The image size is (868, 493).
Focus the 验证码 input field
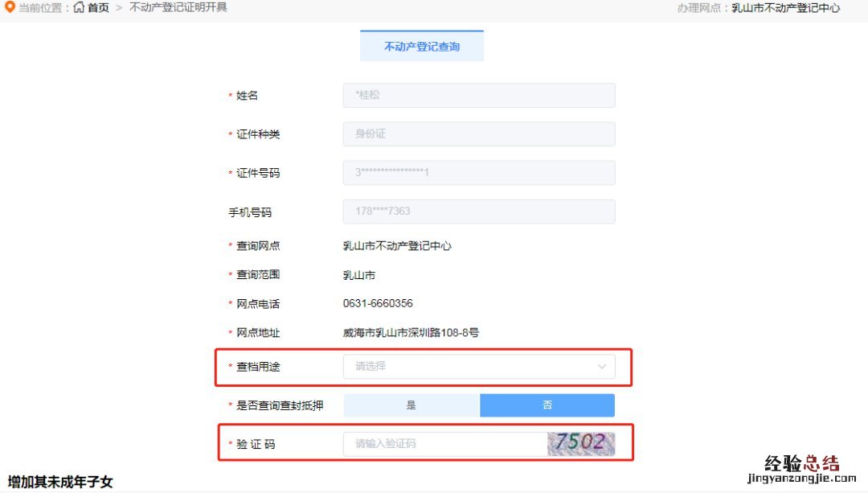445,444
